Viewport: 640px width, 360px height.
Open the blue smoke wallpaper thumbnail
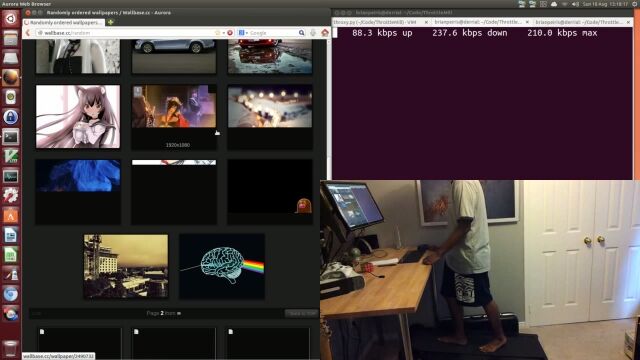pyautogui.click(x=78, y=176)
